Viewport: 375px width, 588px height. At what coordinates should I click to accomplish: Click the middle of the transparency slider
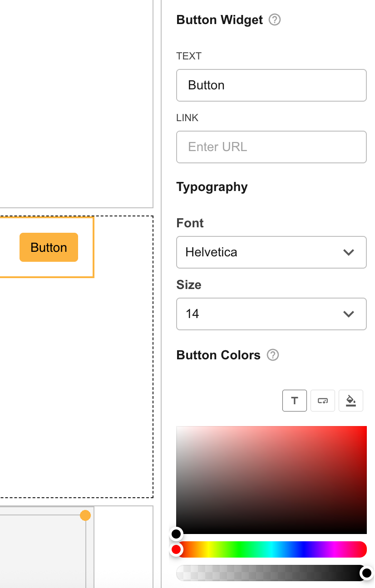[271, 573]
